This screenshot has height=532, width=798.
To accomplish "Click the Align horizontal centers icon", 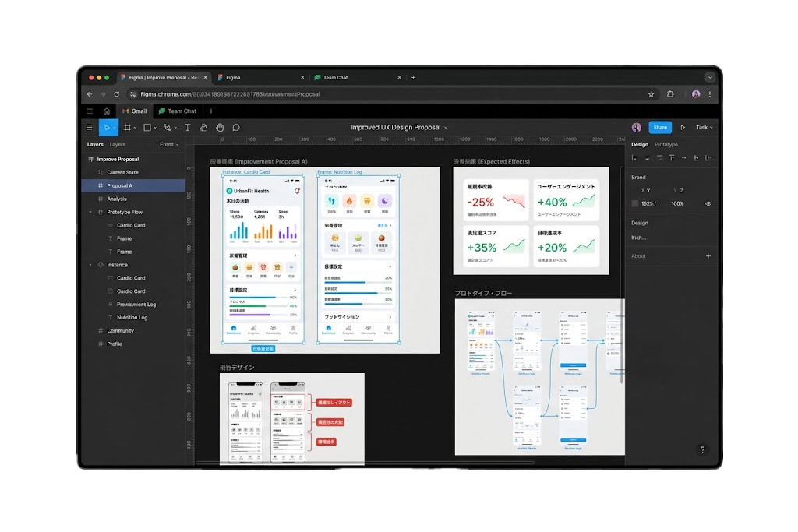I will pos(647,158).
